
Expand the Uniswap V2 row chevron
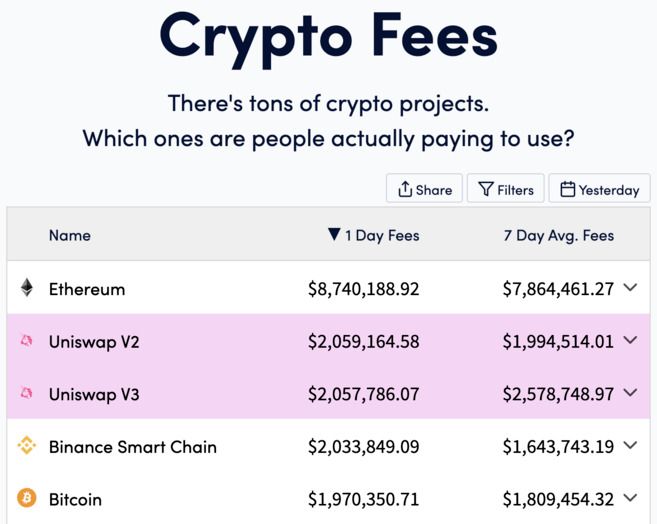630,340
